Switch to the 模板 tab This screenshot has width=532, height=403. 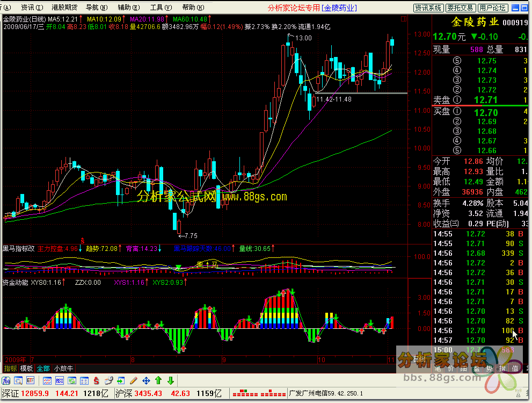coord(26,369)
